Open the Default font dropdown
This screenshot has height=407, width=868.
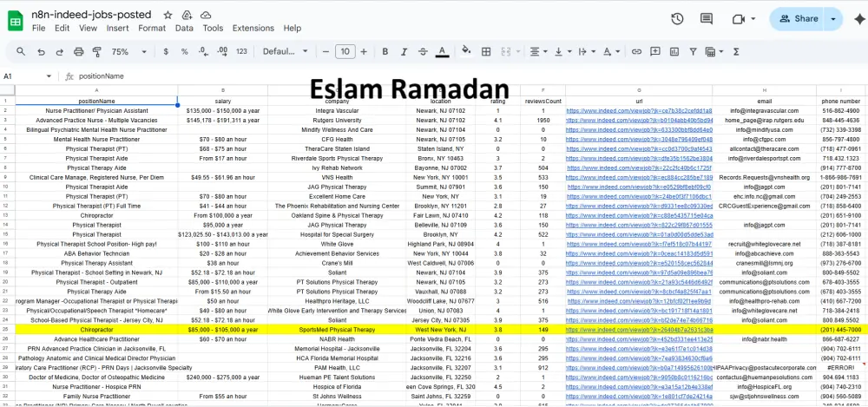click(285, 51)
